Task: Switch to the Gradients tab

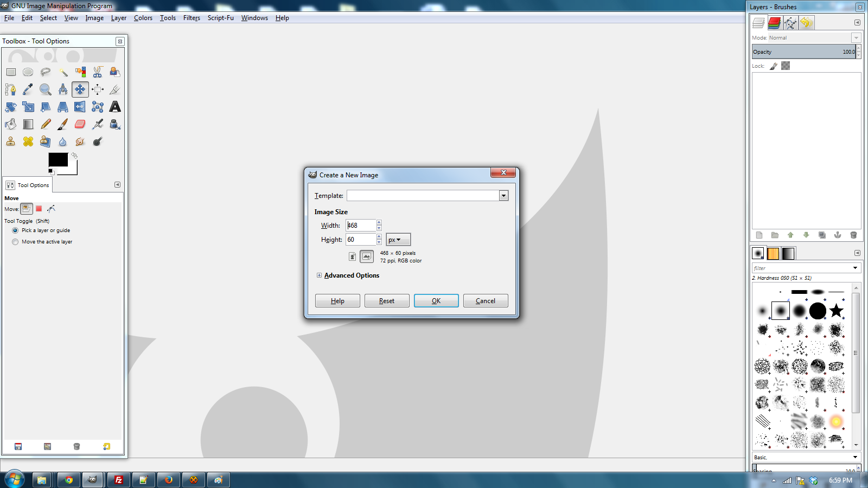Action: click(x=788, y=253)
